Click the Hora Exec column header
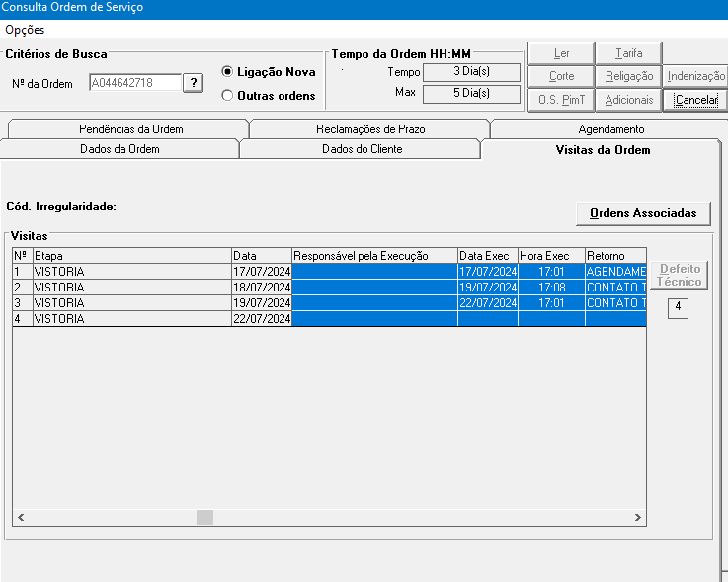Viewport: 728px width, 582px height. [x=551, y=256]
